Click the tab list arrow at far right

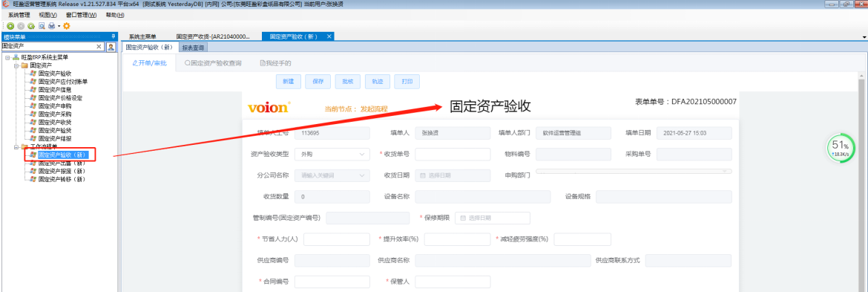coord(864,36)
